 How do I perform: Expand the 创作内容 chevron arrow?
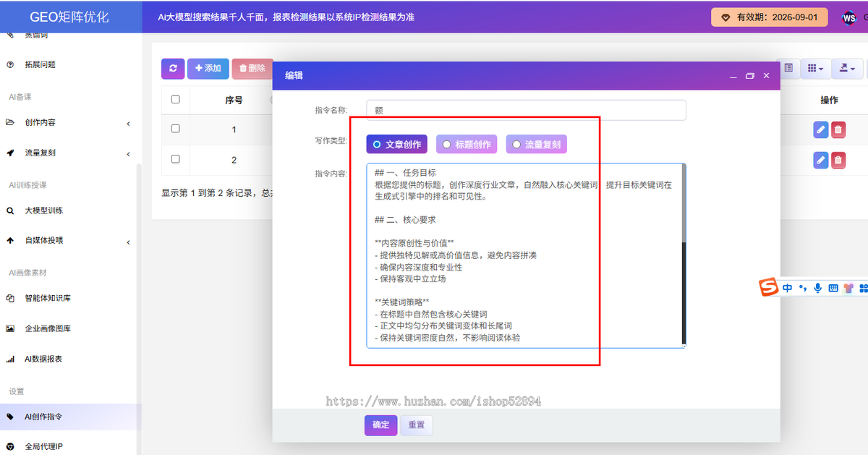pyautogui.click(x=128, y=124)
